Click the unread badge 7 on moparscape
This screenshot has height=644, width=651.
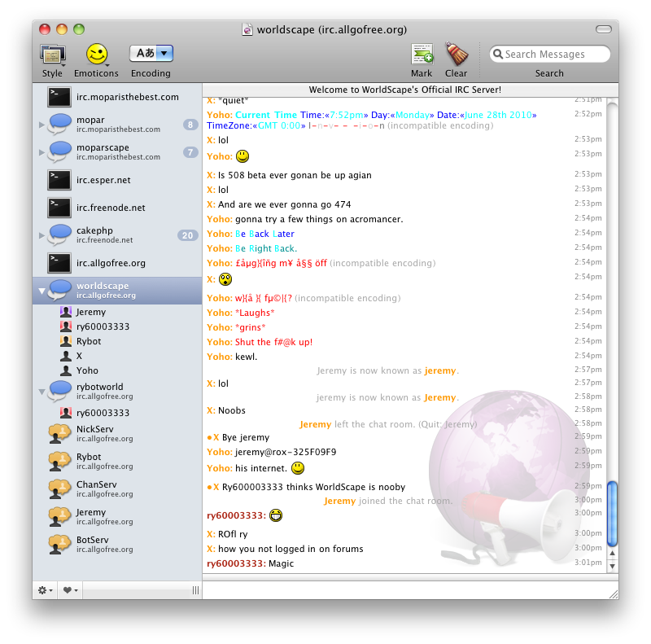190,152
